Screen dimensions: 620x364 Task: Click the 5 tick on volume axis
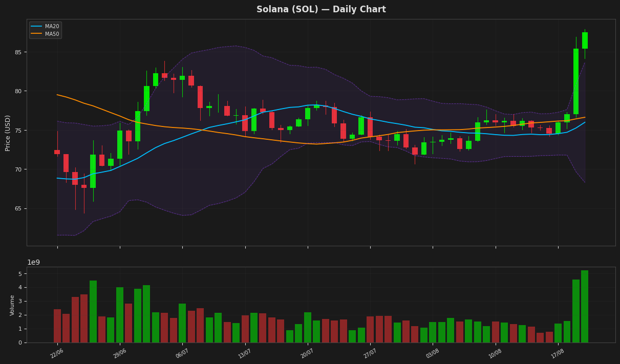point(19,274)
